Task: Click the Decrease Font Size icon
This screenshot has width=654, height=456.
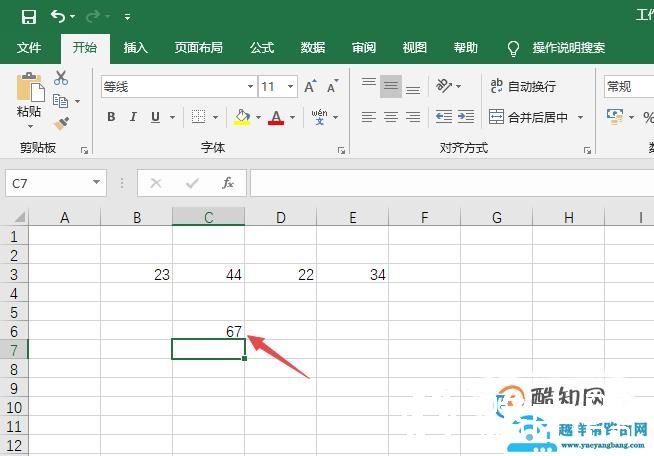Action: coord(333,86)
